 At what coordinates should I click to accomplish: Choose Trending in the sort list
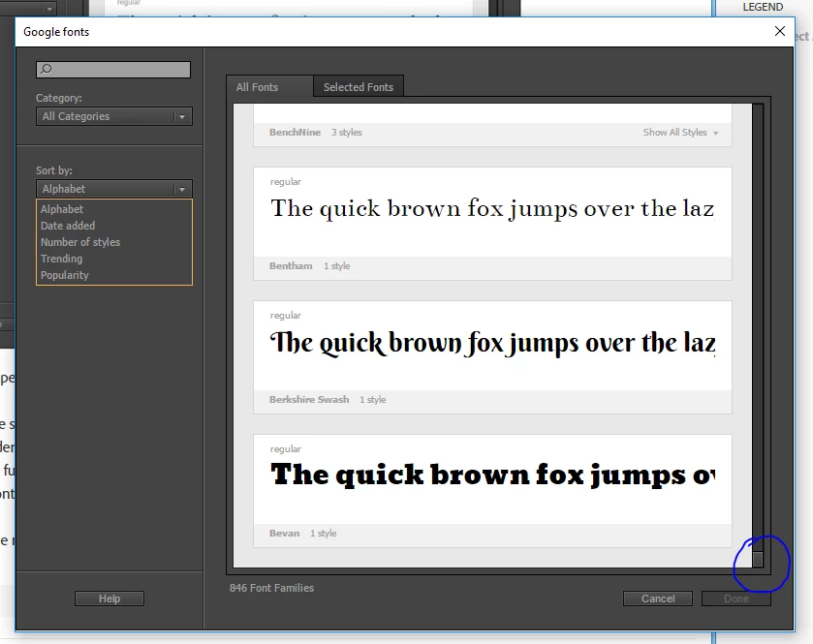coord(61,259)
